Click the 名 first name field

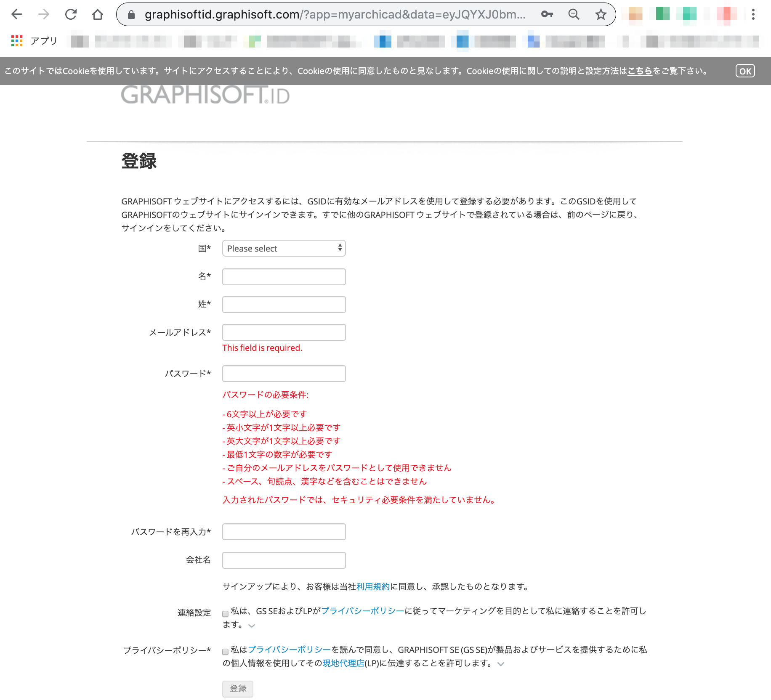284,277
